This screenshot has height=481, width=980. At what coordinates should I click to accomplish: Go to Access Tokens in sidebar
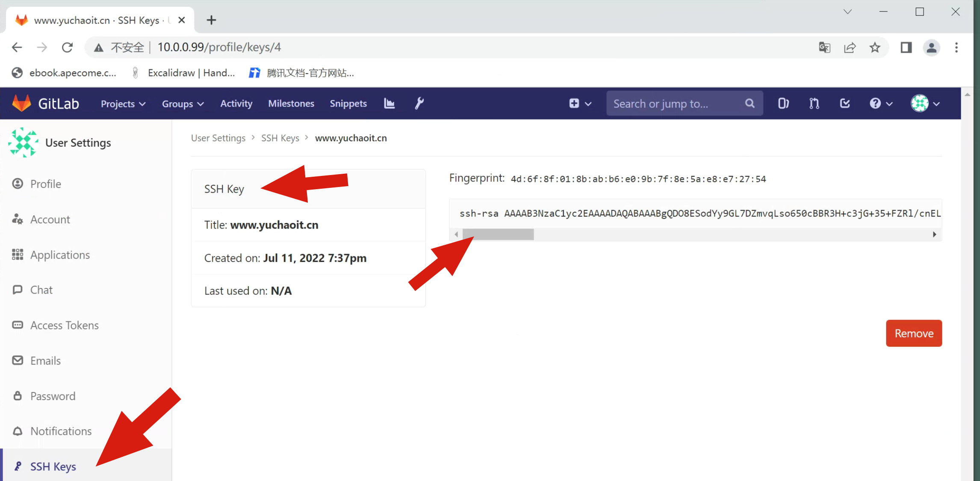(64, 325)
